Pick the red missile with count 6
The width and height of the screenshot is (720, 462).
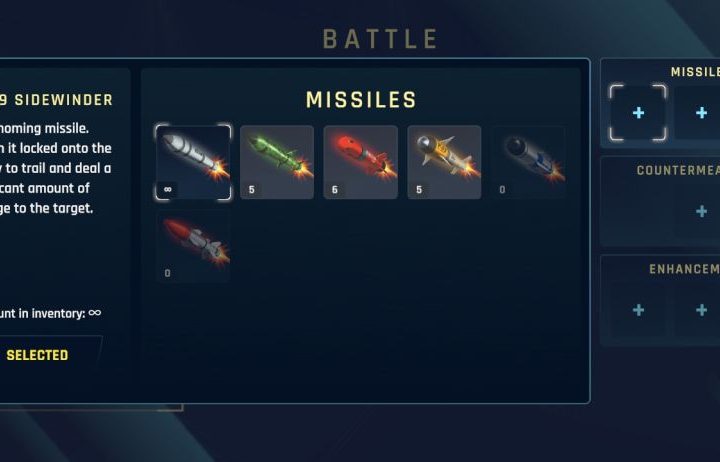(360, 162)
